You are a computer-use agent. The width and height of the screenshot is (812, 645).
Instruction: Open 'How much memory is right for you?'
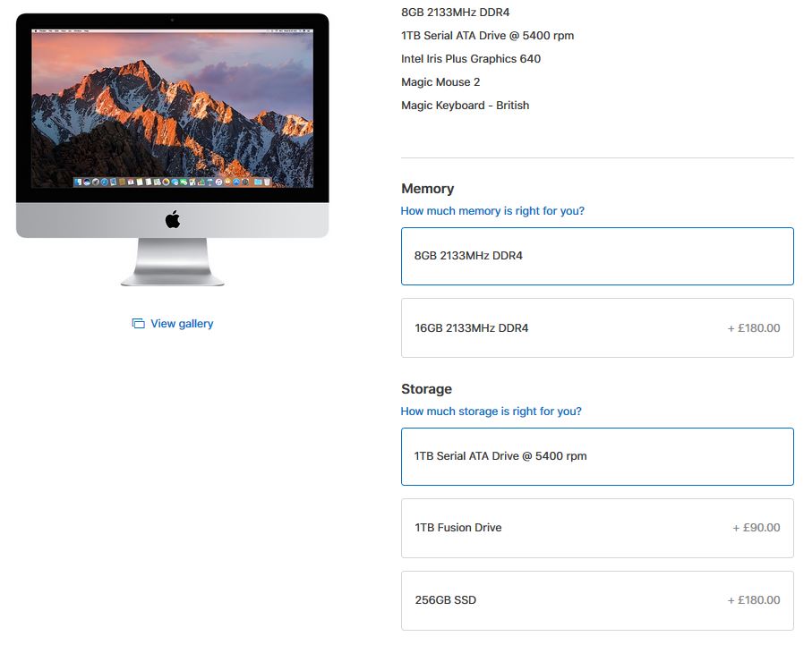click(492, 211)
